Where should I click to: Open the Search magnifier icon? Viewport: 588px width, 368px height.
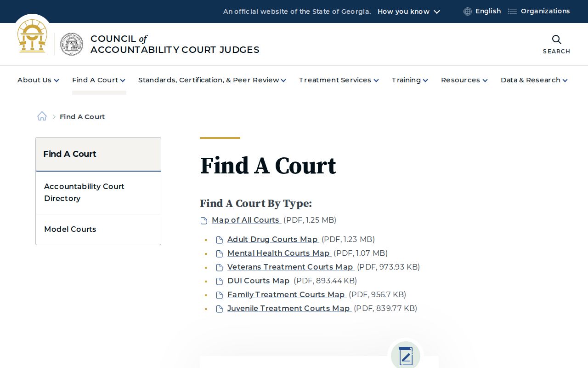[556, 40]
